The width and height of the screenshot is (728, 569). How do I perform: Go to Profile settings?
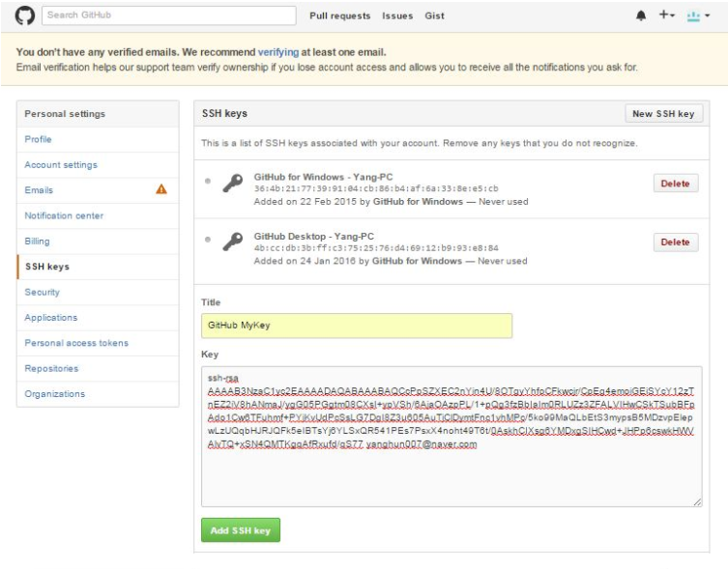point(38,139)
